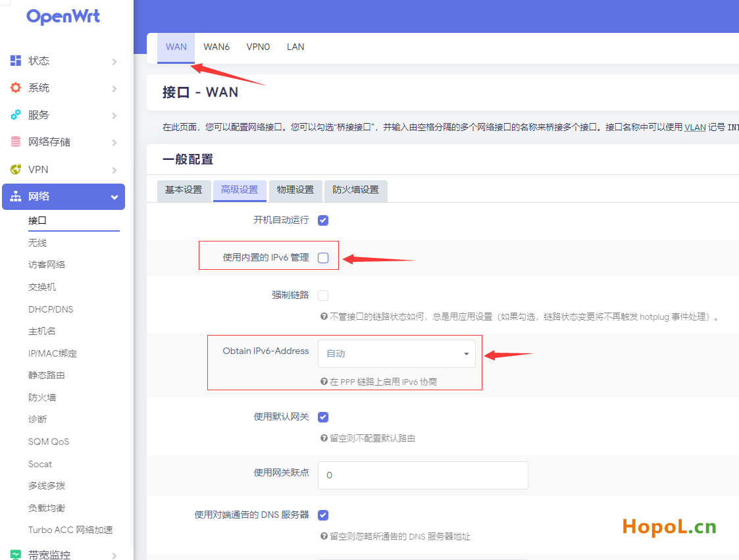739x560 pixels.
Task: Click the 使用网关跃点 label
Action: tap(282, 472)
